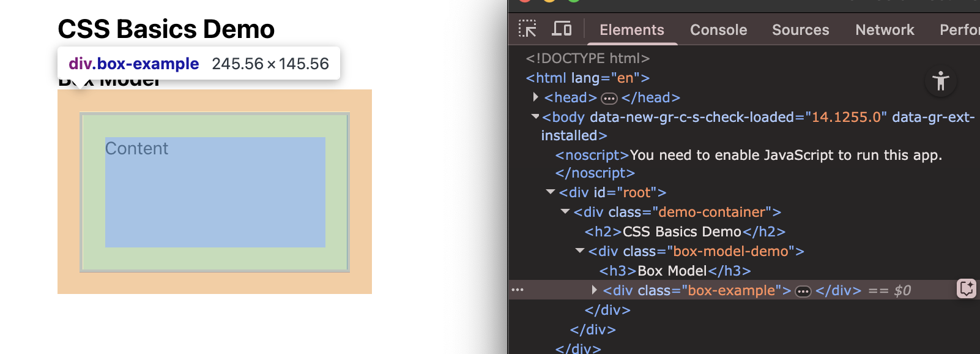Click the ellipsis badge inside box-example div
The image size is (980, 354).
click(803, 291)
